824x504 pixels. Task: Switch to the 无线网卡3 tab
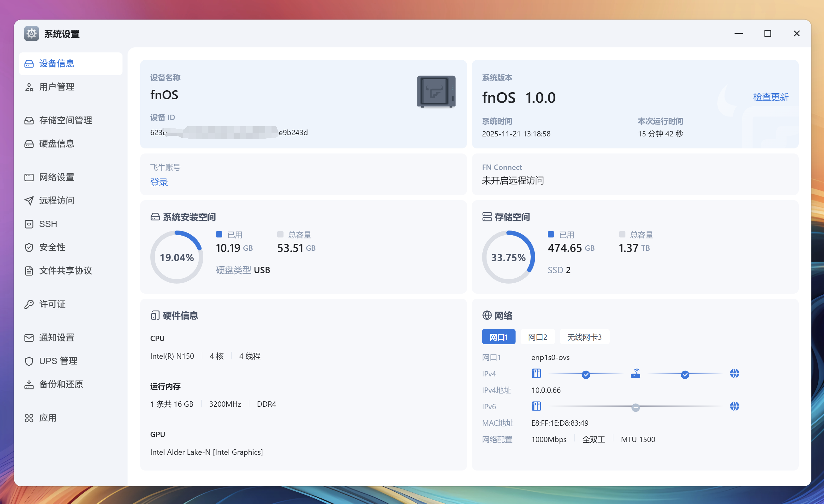[x=584, y=337]
